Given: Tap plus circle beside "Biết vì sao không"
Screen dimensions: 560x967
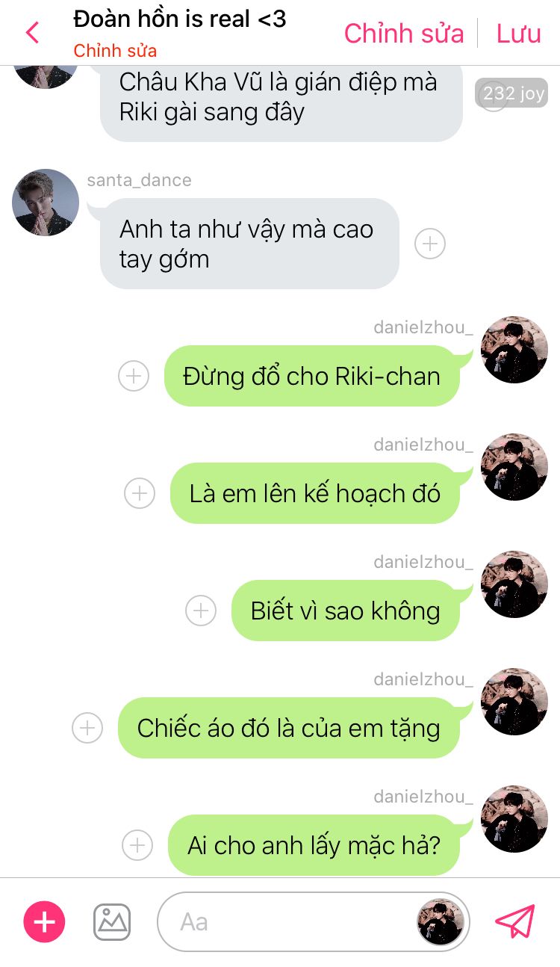Looking at the screenshot, I should 201,611.
